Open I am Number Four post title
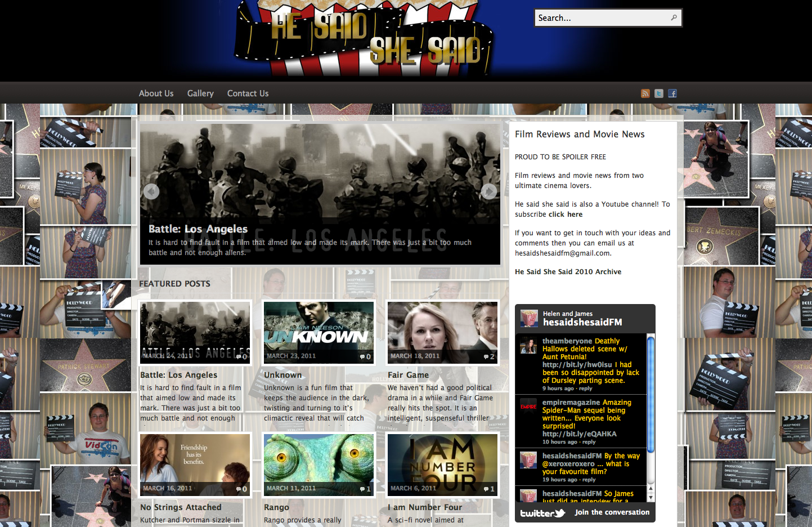This screenshot has height=527, width=812. click(x=425, y=507)
